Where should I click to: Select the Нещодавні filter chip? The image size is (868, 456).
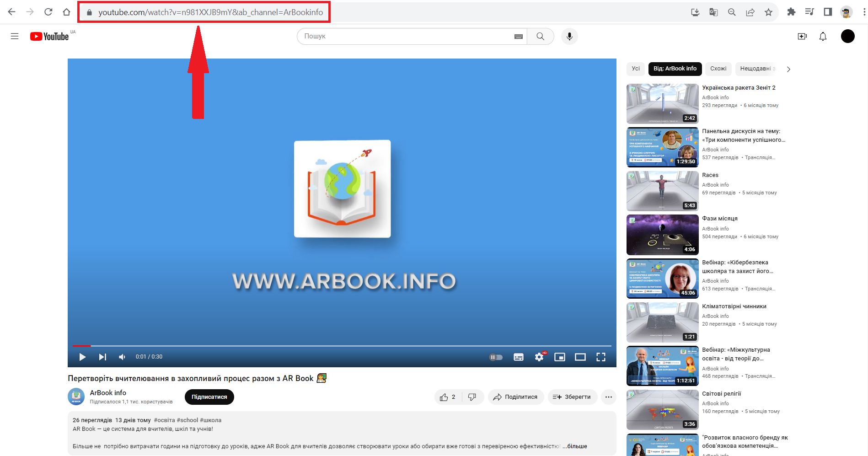tap(757, 69)
